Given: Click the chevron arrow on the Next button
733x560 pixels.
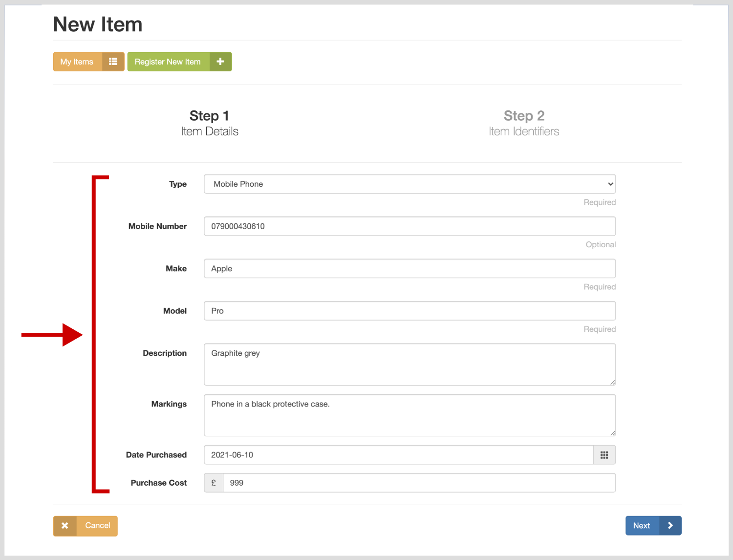Looking at the screenshot, I should pos(670,526).
